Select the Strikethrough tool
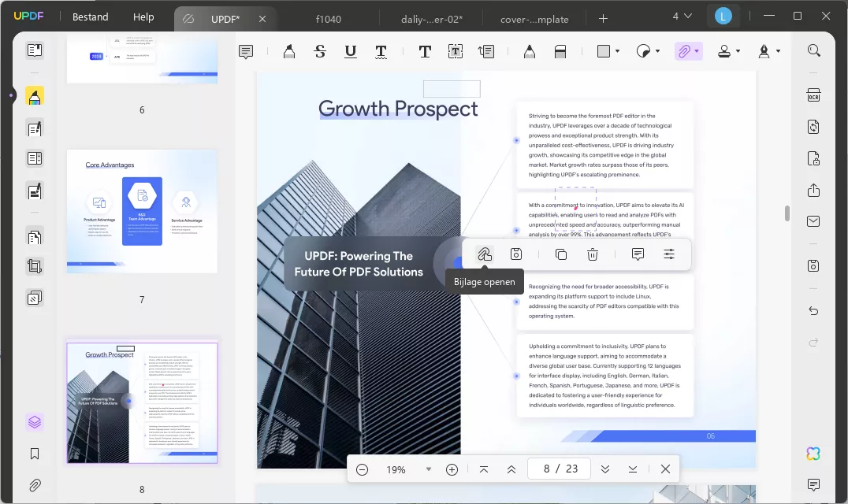Screen dimensions: 848x504 tap(320, 51)
